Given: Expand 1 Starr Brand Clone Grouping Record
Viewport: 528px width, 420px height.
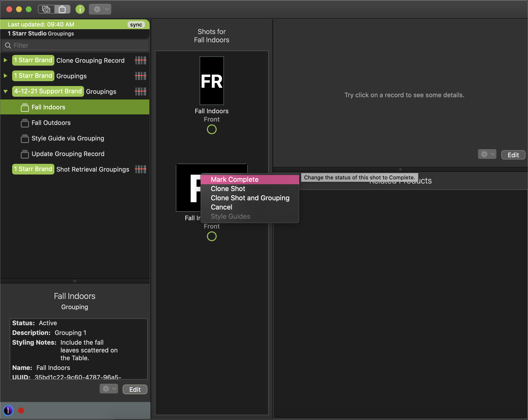Looking at the screenshot, I should click(x=5, y=60).
